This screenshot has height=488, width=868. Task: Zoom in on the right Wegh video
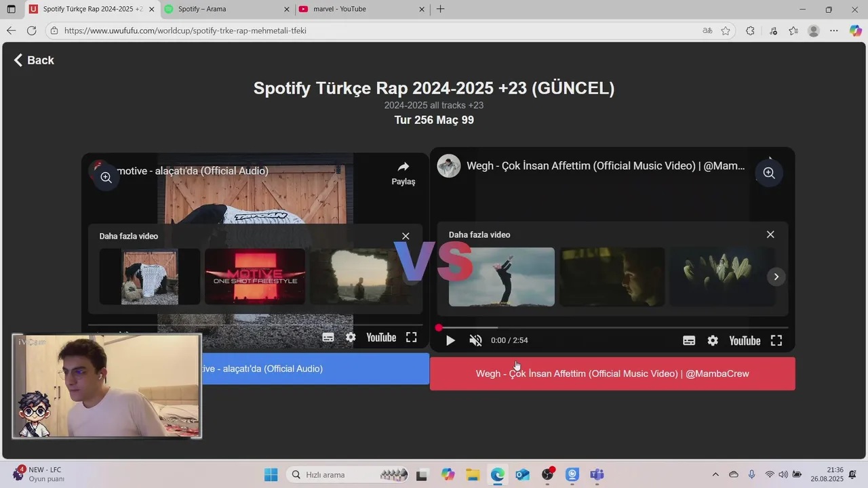click(769, 173)
